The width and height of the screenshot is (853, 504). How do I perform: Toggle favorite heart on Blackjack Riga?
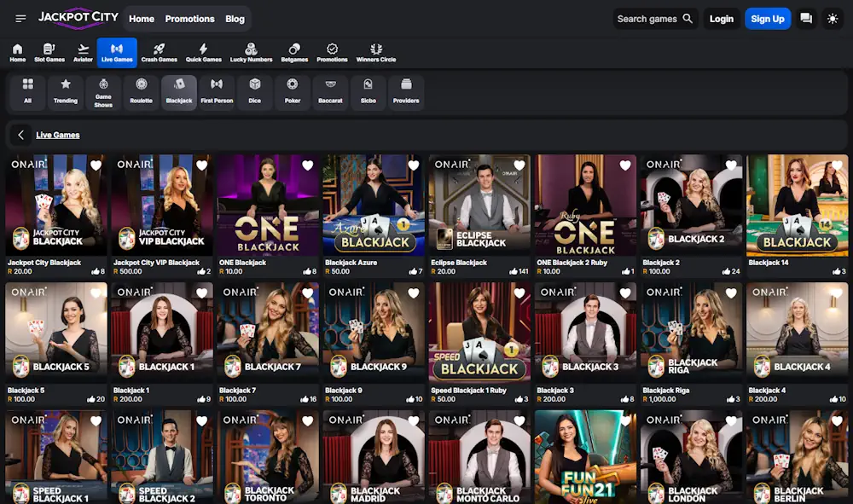pyautogui.click(x=731, y=293)
